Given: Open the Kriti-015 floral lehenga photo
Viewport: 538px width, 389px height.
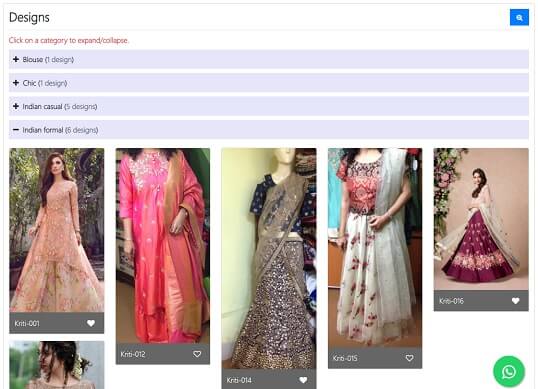Looking at the screenshot, I should (x=375, y=248).
